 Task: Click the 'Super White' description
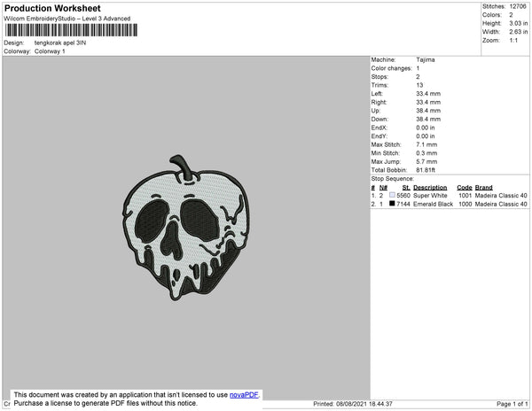[430, 196]
